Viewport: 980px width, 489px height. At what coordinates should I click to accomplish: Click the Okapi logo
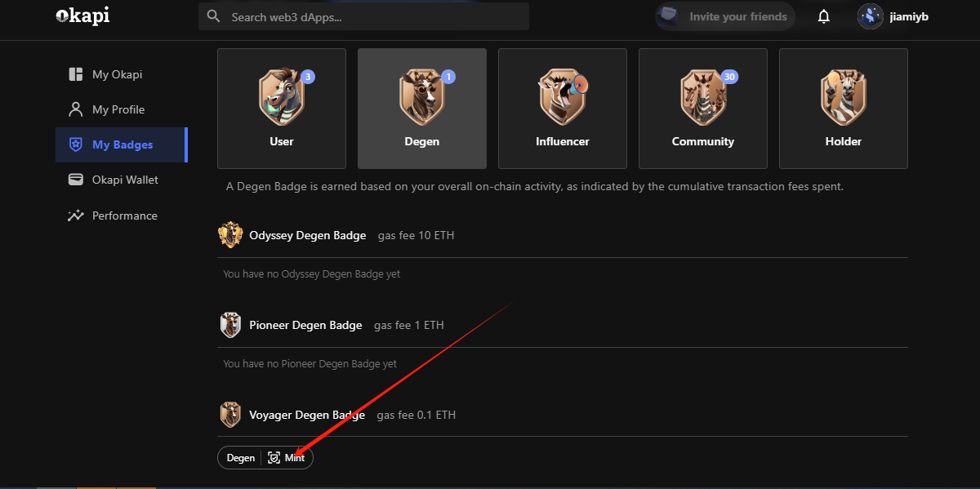[82, 16]
